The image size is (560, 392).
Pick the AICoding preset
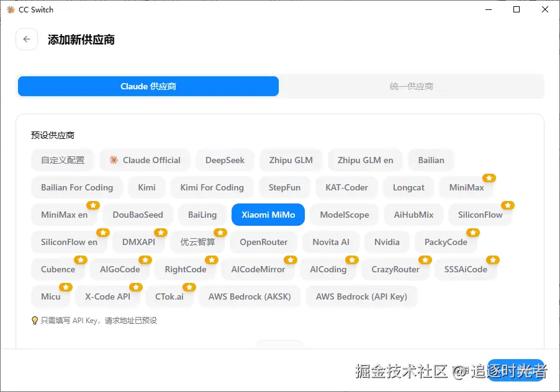pyautogui.click(x=328, y=269)
